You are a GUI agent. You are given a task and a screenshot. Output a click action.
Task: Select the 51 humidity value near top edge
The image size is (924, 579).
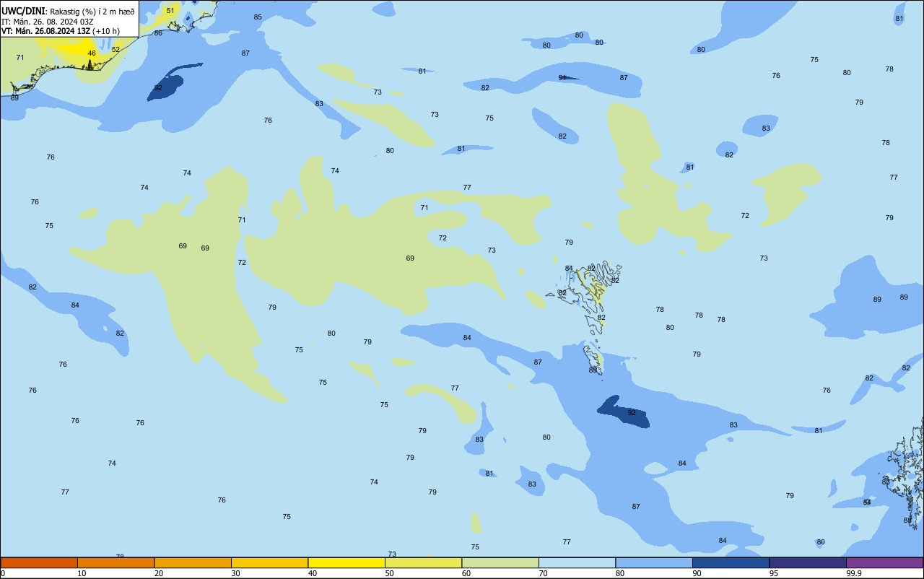click(x=170, y=10)
